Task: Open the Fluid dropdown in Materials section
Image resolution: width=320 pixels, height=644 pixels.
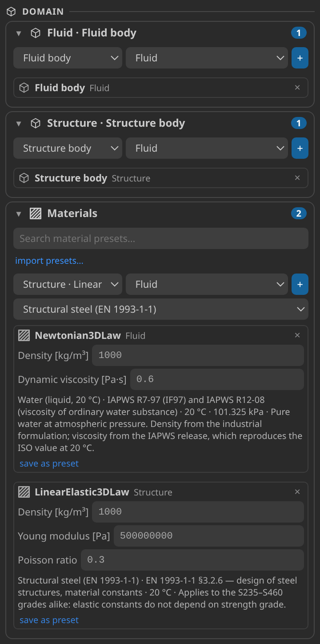Action: (207, 285)
